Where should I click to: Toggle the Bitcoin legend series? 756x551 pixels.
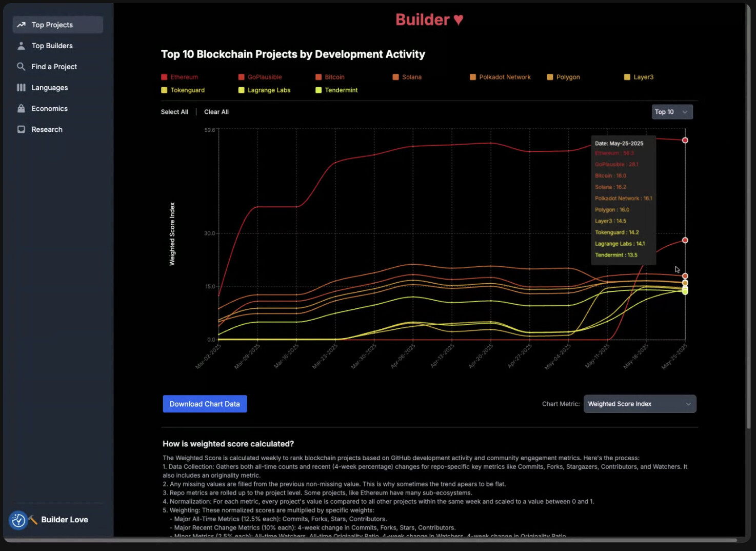tap(330, 77)
